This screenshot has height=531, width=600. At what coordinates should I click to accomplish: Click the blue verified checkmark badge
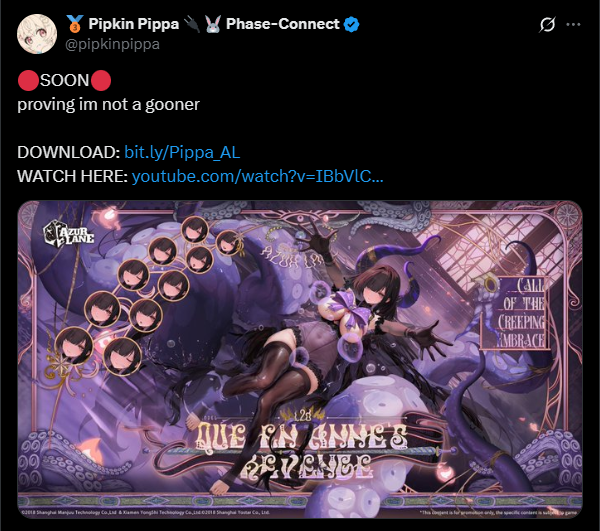point(351,24)
